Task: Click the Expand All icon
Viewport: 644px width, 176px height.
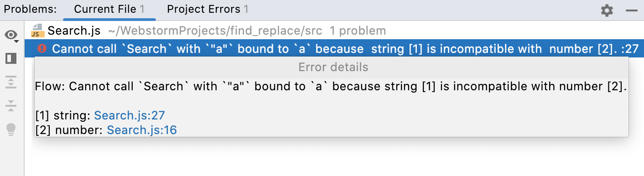Action: click(11, 83)
